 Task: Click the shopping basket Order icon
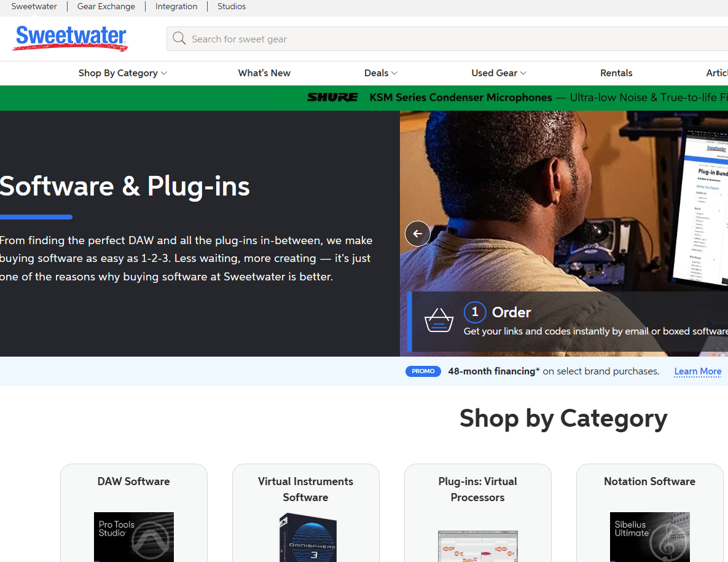(439, 321)
